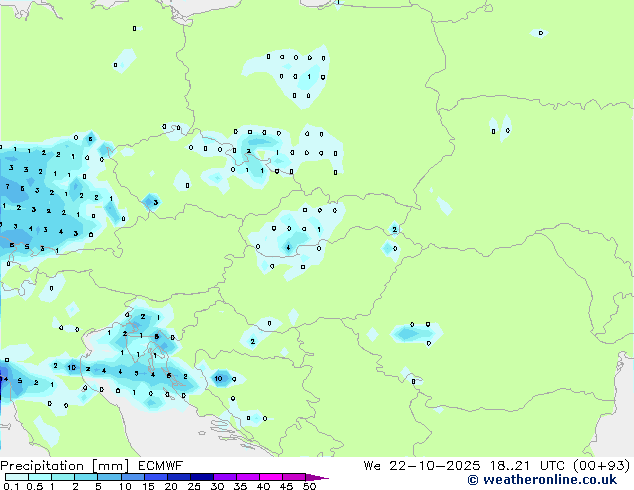Click the over-50 arrow at legend end
This screenshot has height=490, width=634.
(317, 477)
